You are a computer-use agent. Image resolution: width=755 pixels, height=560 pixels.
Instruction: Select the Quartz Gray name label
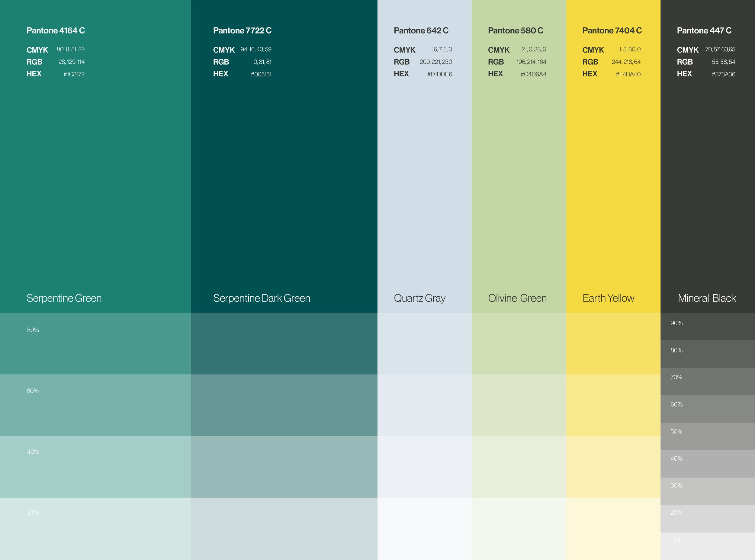(x=419, y=298)
